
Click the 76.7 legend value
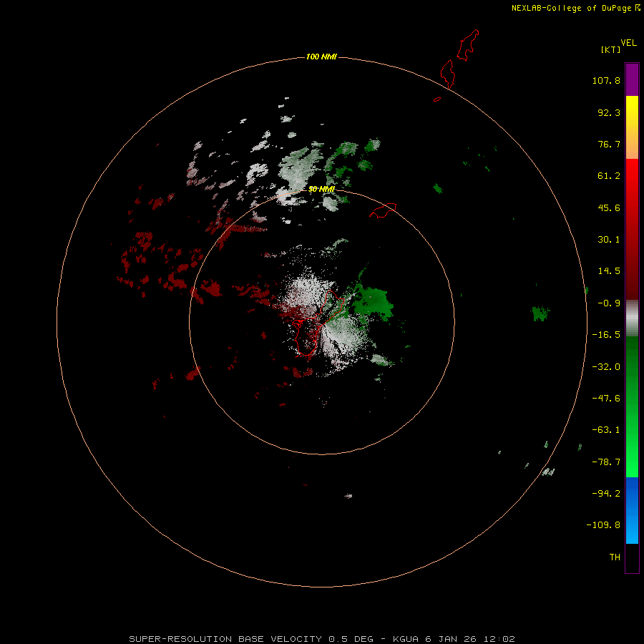(609, 144)
